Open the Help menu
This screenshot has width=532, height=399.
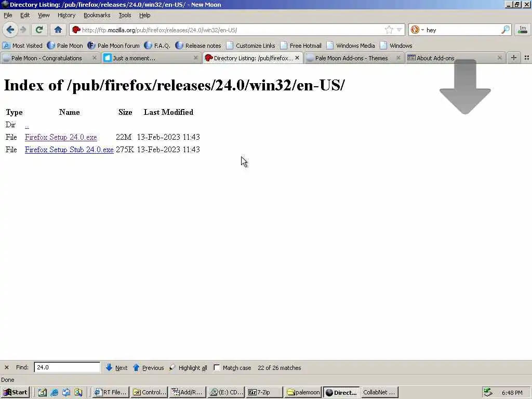[x=144, y=15]
